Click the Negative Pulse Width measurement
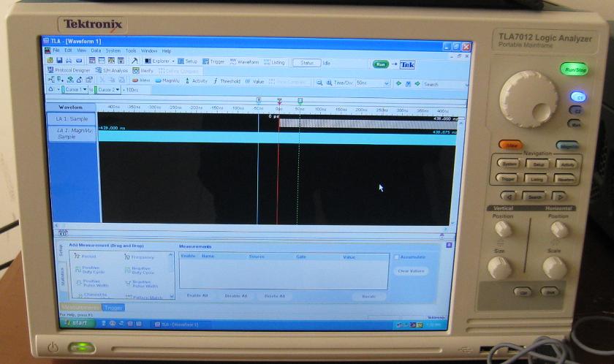614x364 pixels. (140, 284)
